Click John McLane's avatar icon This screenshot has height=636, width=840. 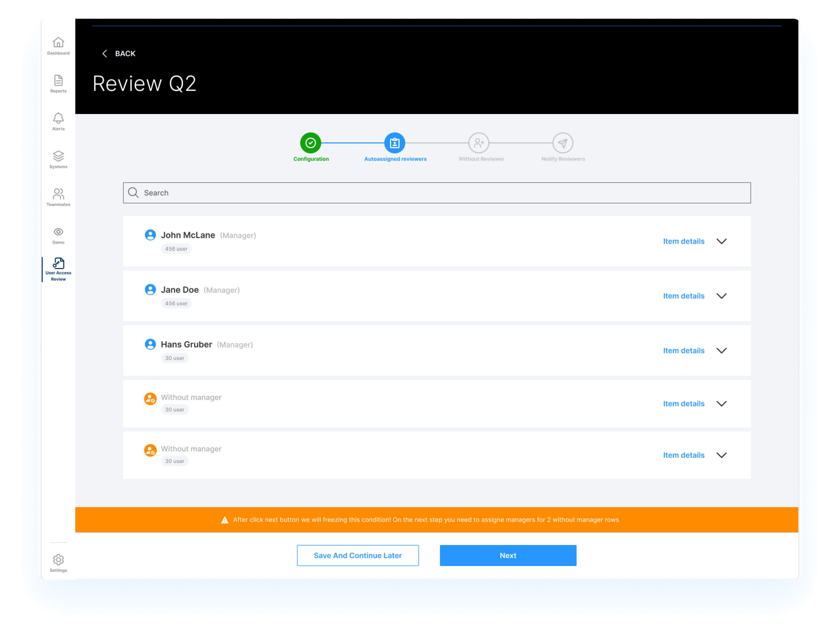(x=150, y=235)
